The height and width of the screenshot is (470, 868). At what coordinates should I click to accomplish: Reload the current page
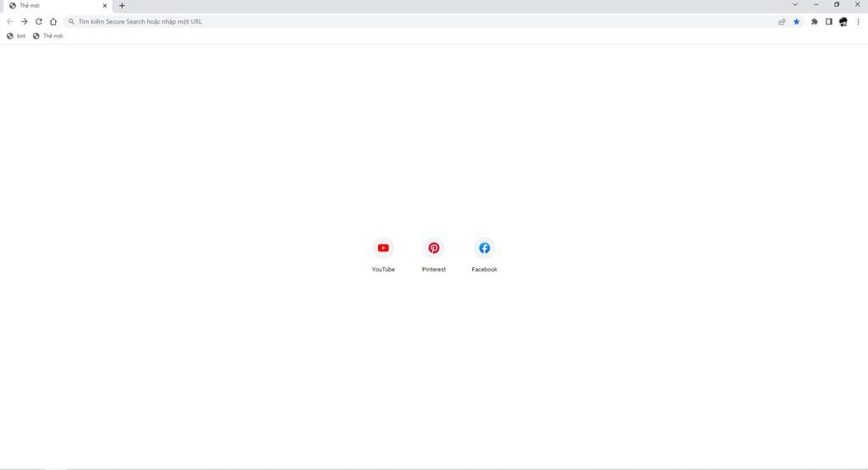coord(39,21)
